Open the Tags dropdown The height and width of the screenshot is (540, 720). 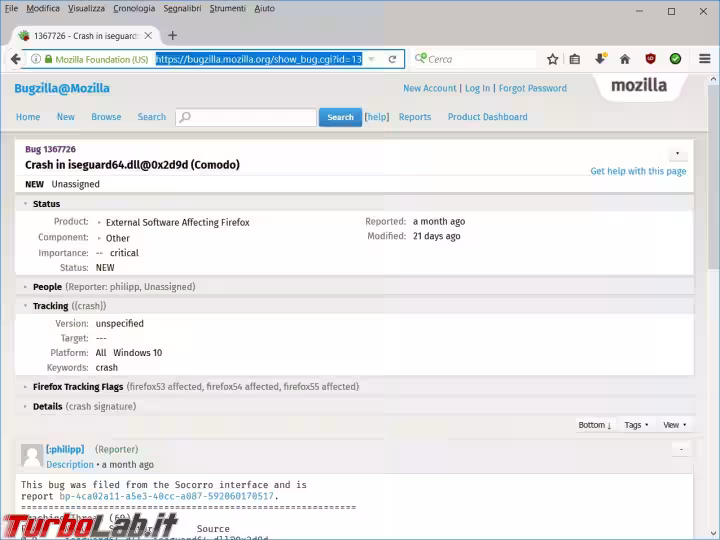[x=636, y=425]
